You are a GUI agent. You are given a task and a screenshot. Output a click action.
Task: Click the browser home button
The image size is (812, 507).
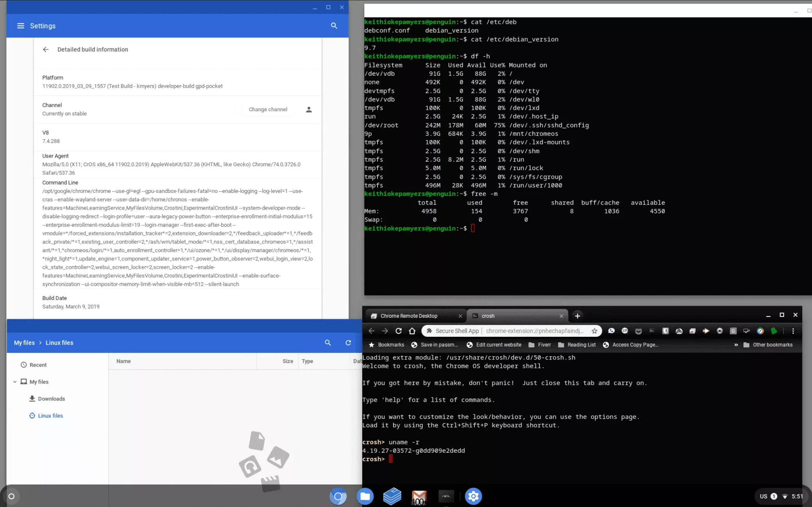tap(412, 331)
